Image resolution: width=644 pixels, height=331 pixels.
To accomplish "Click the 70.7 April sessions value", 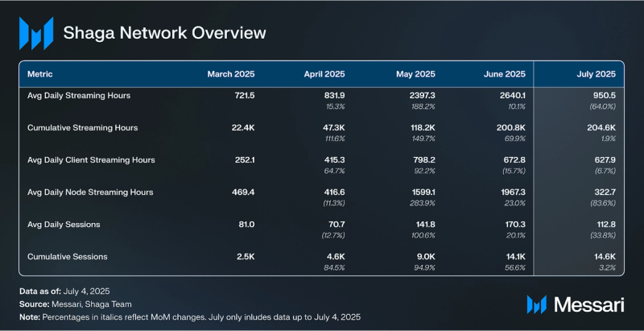I will (x=337, y=225).
